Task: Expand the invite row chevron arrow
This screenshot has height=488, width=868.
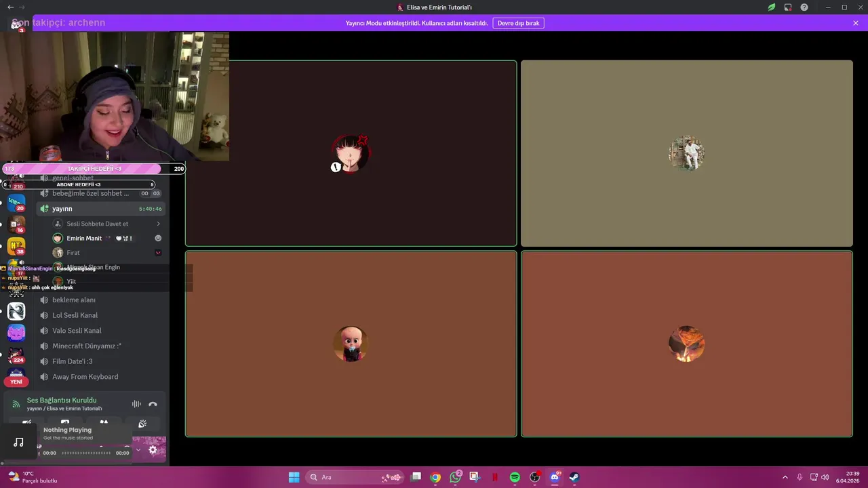Action: pyautogui.click(x=158, y=224)
